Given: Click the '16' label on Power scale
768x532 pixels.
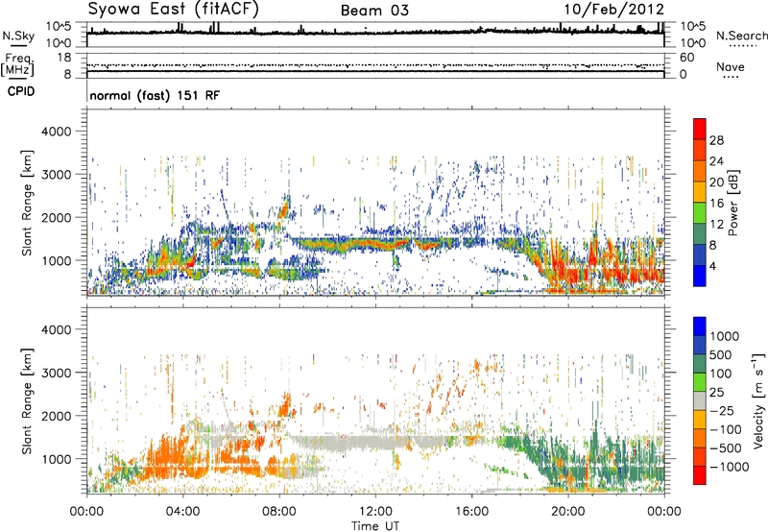Looking at the screenshot, I should (x=716, y=204).
